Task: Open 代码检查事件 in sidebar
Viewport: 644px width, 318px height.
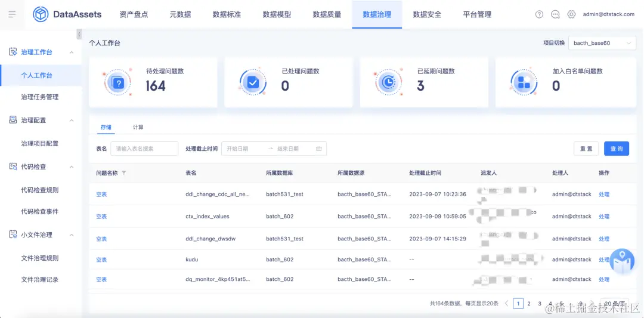Action: [41, 211]
